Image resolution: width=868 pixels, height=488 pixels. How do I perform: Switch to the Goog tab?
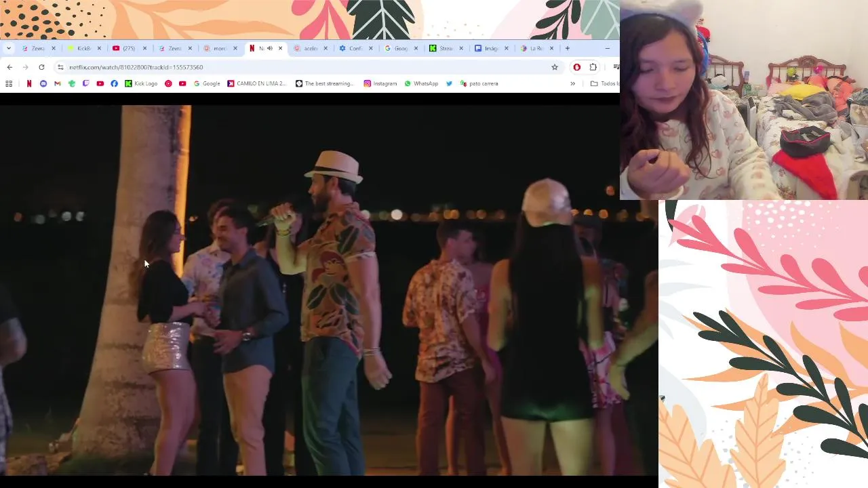tap(400, 48)
